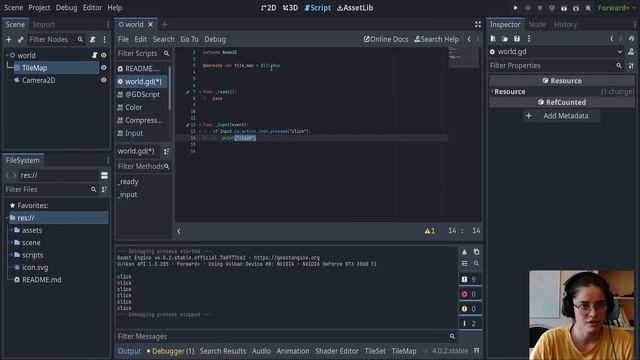The width and height of the screenshot is (640, 360).
Task: Collapse scripts panel arrow
Action: [179, 231]
